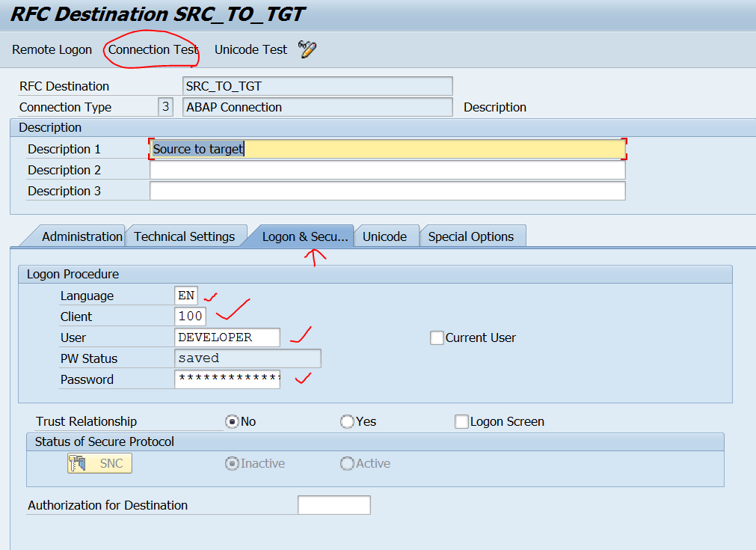Screen dimensions: 756x550
Task: Select the Client field with value 100
Action: 189,317
